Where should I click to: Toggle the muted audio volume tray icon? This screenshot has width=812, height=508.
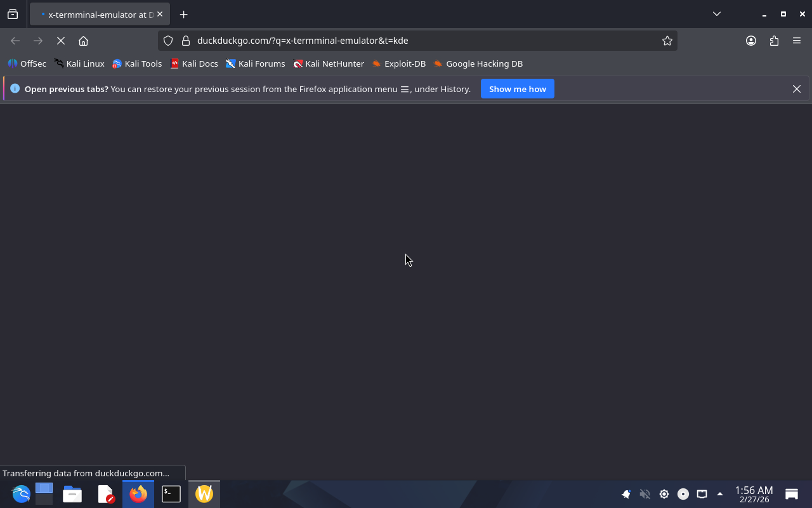pos(645,494)
